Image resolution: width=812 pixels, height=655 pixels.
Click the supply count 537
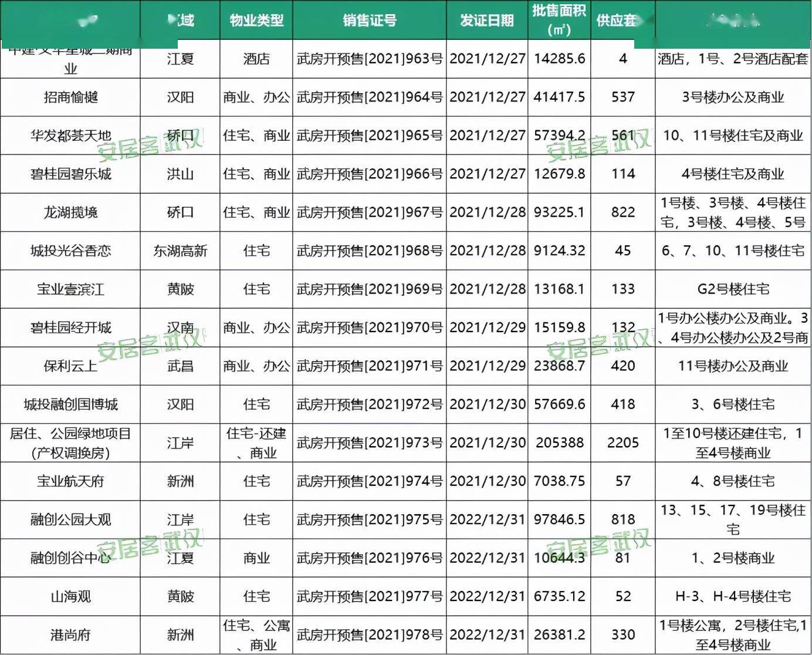click(x=622, y=97)
